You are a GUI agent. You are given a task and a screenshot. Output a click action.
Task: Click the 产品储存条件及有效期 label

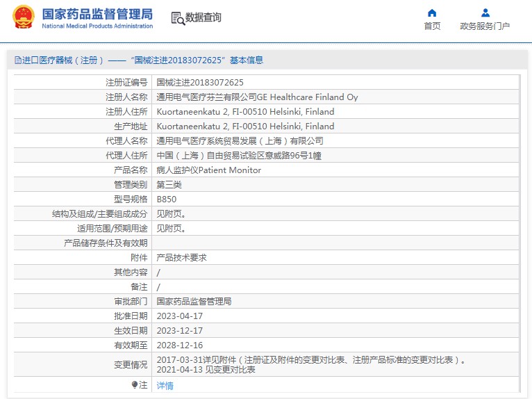pos(106,243)
